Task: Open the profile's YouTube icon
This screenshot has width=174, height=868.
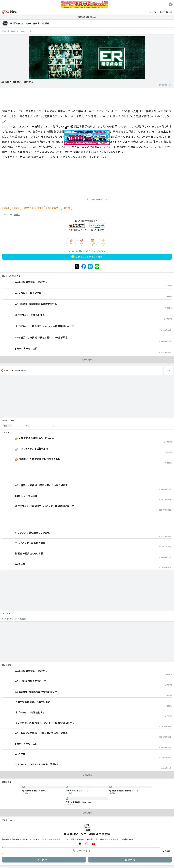Action: pos(94,844)
